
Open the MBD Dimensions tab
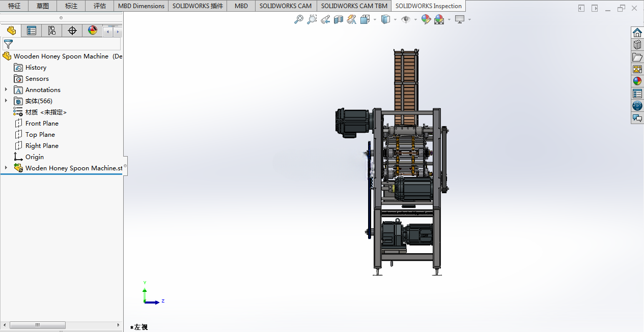[141, 6]
